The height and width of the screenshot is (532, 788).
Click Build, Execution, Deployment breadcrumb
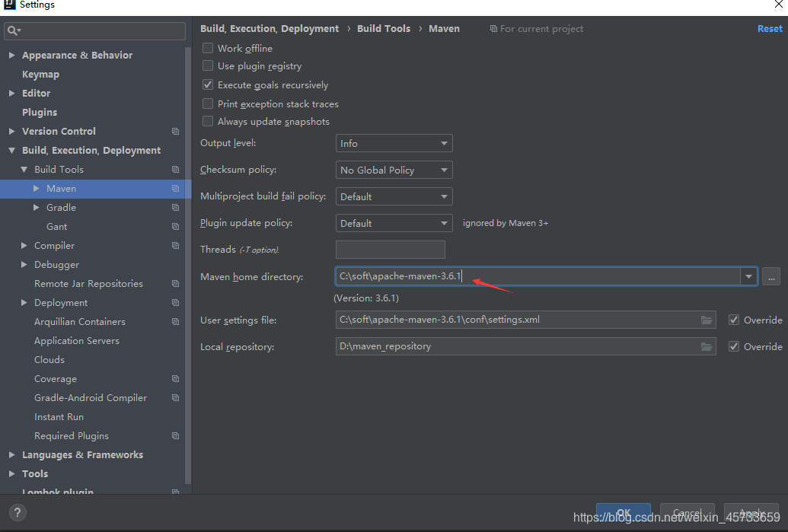(x=270, y=29)
